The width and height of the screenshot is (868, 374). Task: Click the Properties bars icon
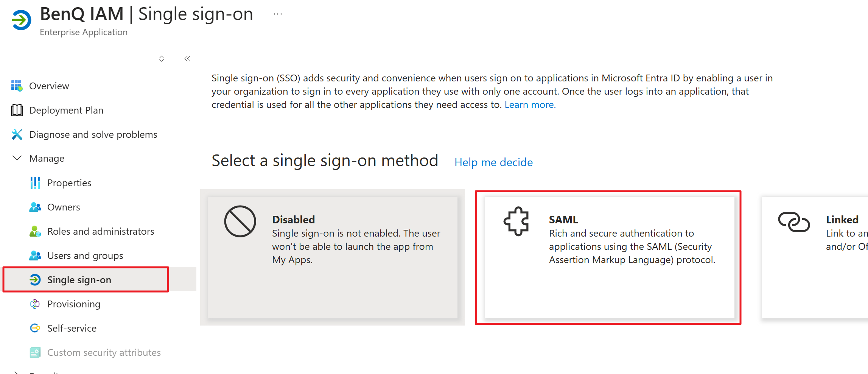[35, 183]
